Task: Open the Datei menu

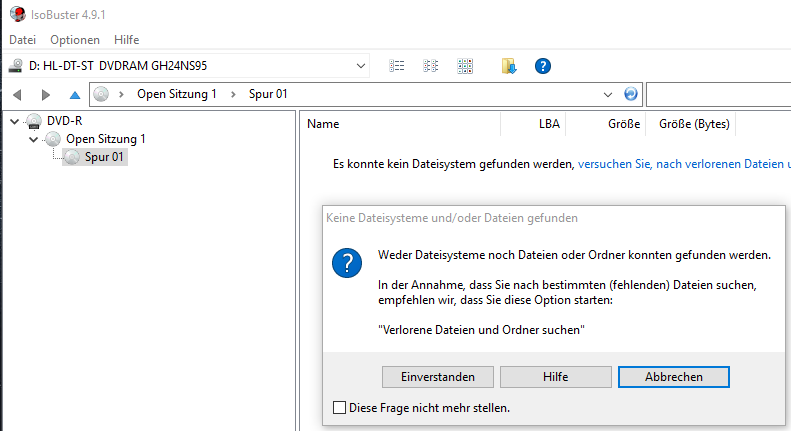Action: [x=23, y=40]
